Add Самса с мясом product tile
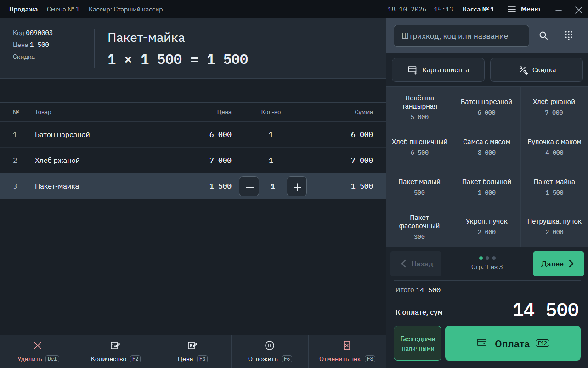The height and width of the screenshot is (368, 588). click(x=486, y=147)
